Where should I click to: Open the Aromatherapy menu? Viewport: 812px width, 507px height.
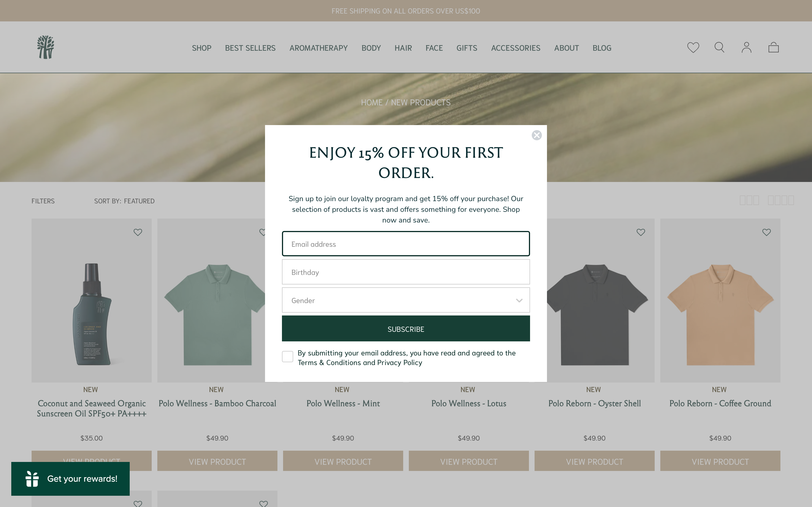click(x=318, y=48)
